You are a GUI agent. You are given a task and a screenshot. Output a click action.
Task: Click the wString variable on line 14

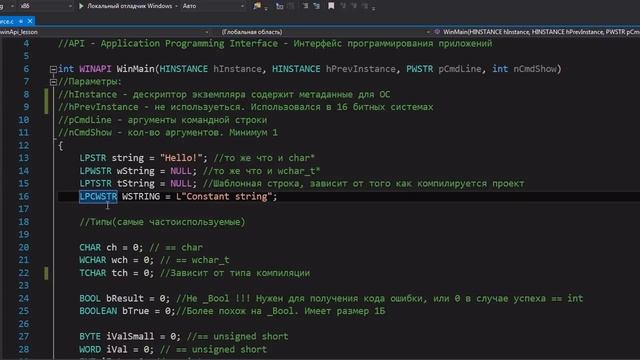(136, 171)
